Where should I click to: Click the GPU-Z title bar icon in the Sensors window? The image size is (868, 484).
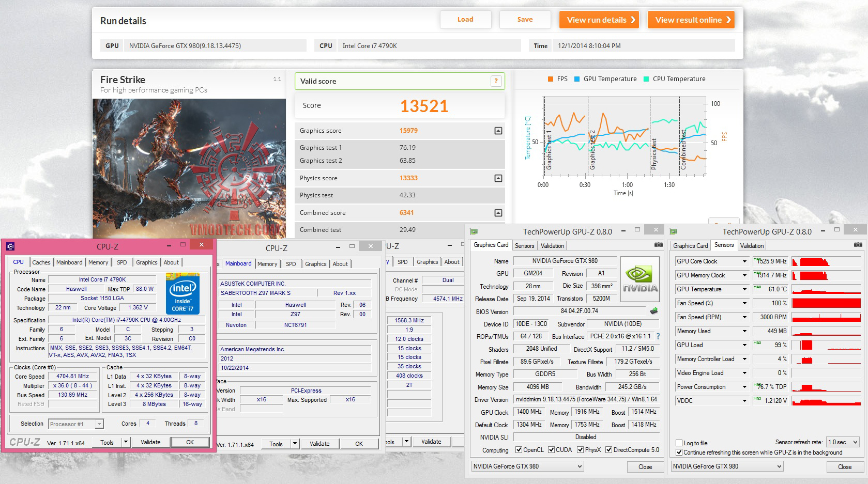coord(673,231)
